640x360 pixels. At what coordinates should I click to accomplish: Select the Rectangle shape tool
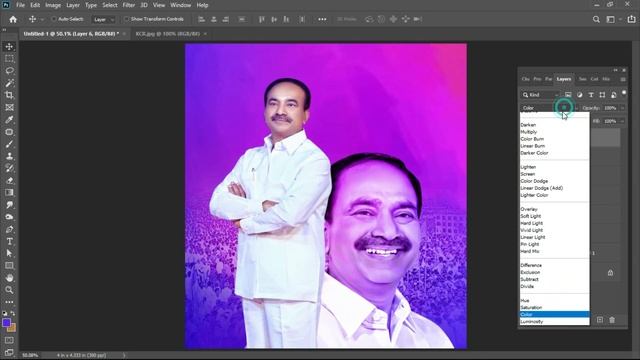[x=9, y=266]
